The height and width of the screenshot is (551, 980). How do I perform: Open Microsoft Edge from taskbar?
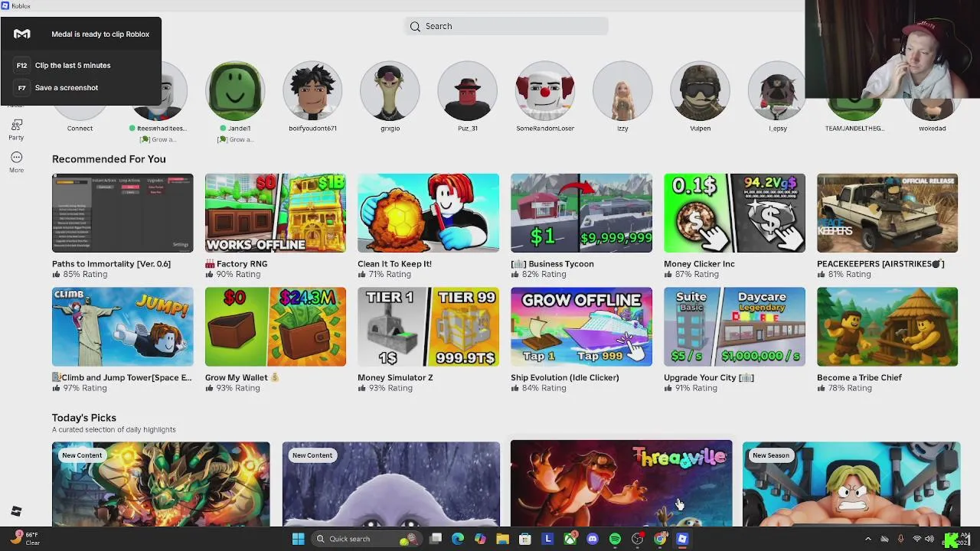tap(458, 539)
